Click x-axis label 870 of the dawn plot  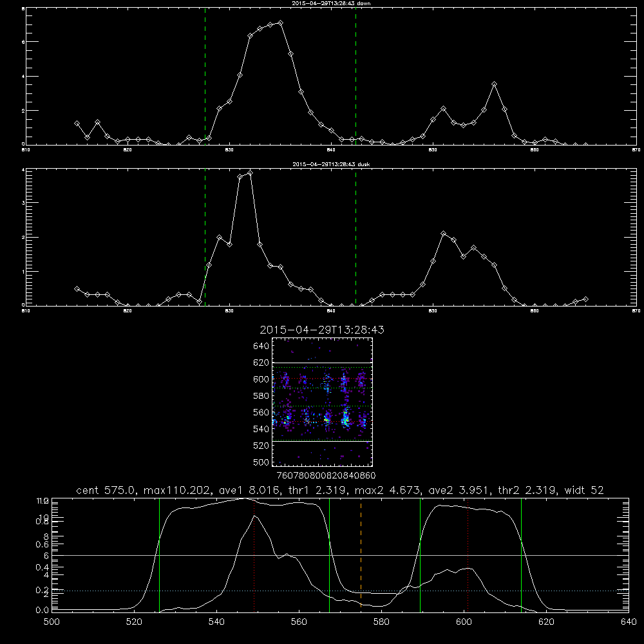[636, 150]
